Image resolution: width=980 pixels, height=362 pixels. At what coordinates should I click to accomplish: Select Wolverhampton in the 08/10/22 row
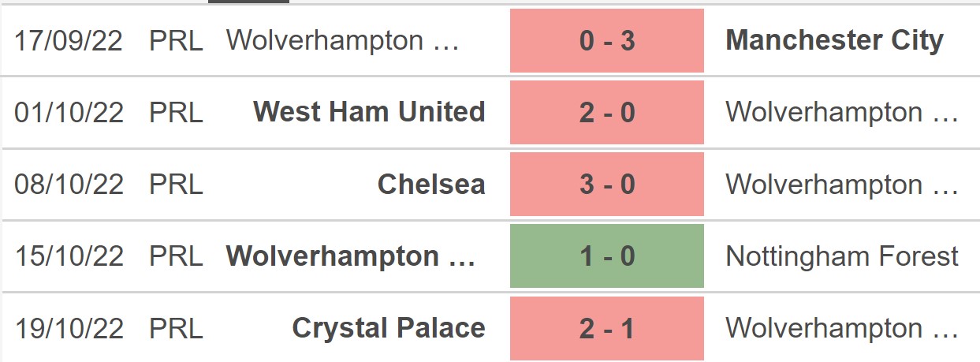pyautogui.click(x=842, y=185)
